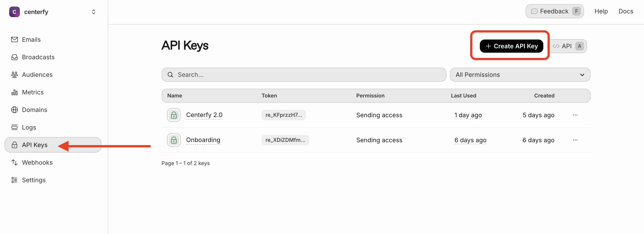Viewport: 644px width, 234px height.
Task: Click the Broadcasts inbox icon
Action: coord(15,57)
